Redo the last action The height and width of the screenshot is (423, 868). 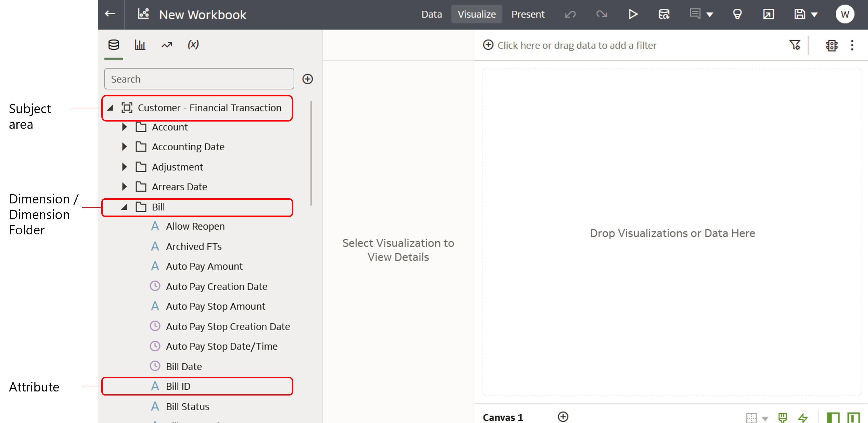(602, 14)
